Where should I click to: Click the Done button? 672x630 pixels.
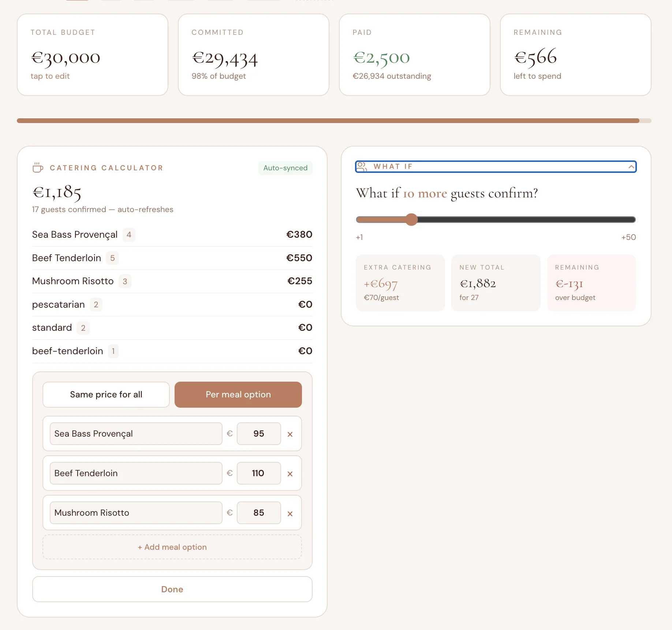pyautogui.click(x=172, y=589)
